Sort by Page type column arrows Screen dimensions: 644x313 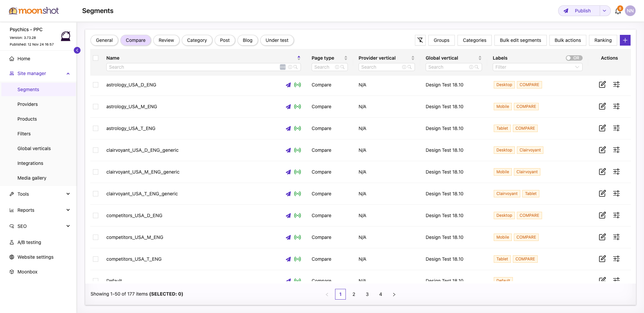[x=346, y=58]
